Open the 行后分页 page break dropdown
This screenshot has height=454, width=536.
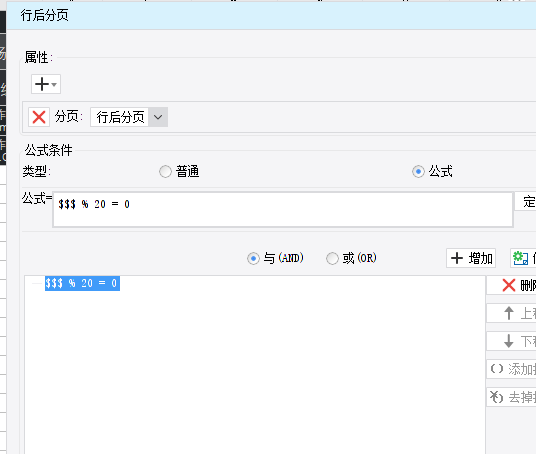(x=129, y=117)
